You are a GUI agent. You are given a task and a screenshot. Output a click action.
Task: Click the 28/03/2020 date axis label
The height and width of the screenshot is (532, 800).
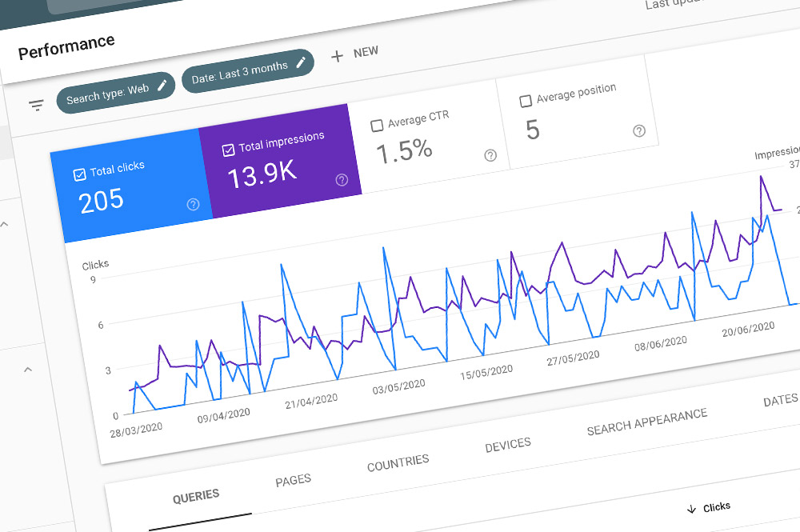click(136, 430)
